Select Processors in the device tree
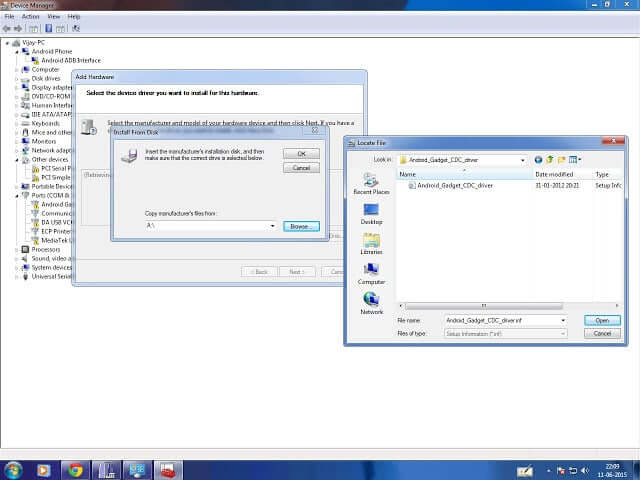This screenshot has width=640, height=480. tap(46, 249)
